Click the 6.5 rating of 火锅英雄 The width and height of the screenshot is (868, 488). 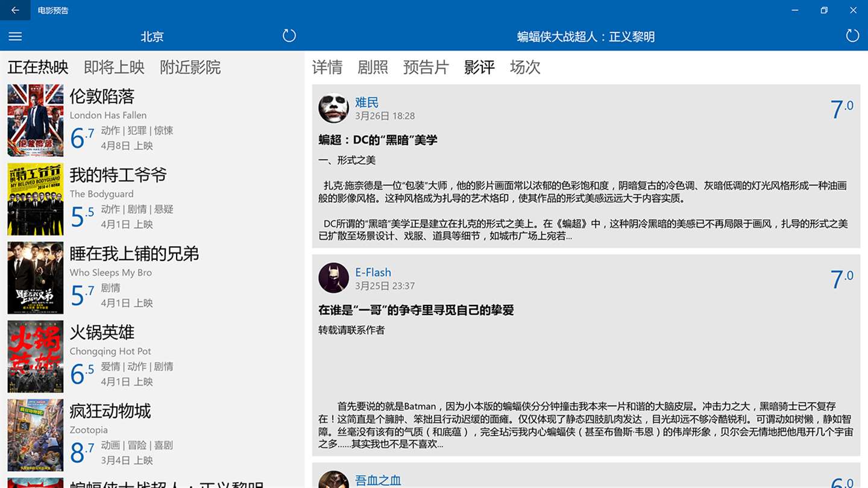click(x=82, y=373)
